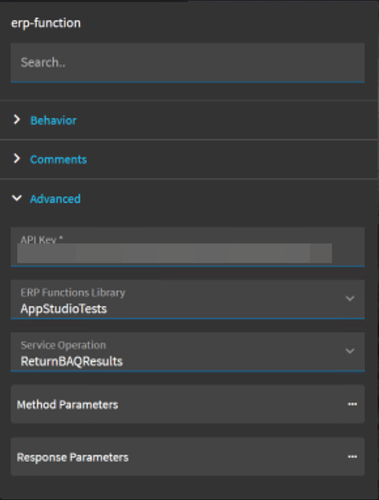Click the Advanced section heading

[x=55, y=199]
